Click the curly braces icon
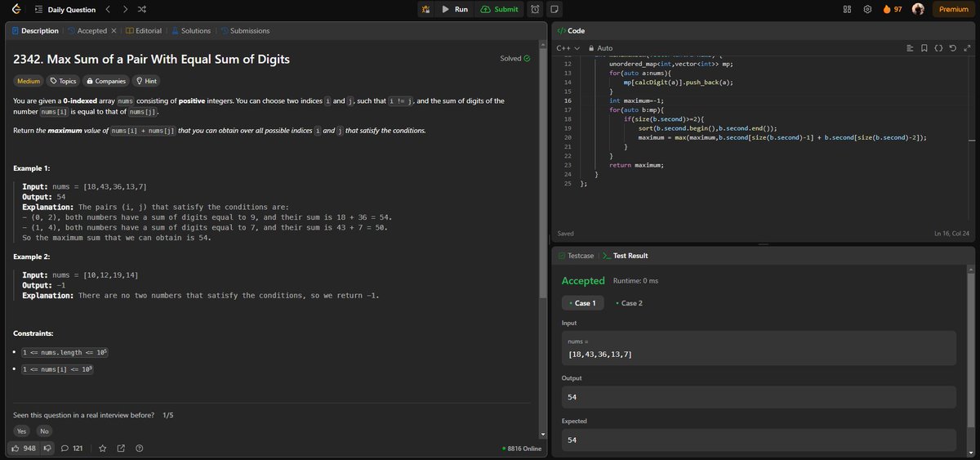Image resolution: width=980 pixels, height=460 pixels. pos(938,48)
